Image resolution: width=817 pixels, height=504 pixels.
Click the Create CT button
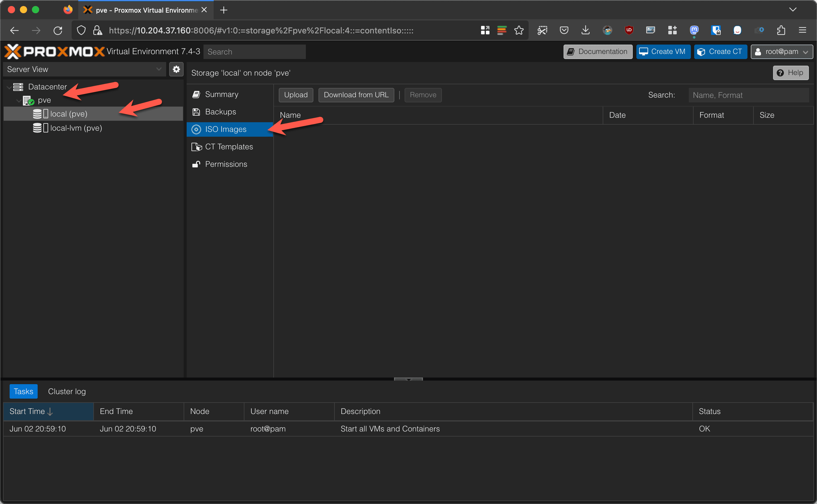click(720, 52)
